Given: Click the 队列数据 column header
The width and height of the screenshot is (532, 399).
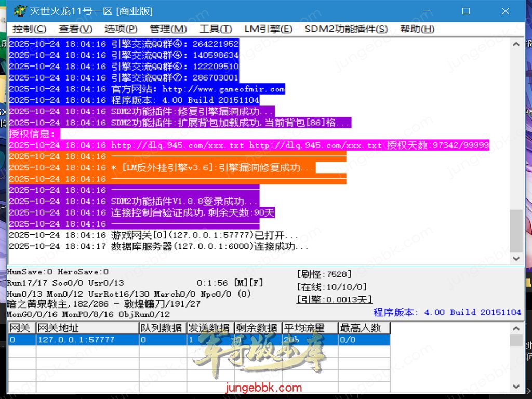Looking at the screenshot, I should [162, 328].
